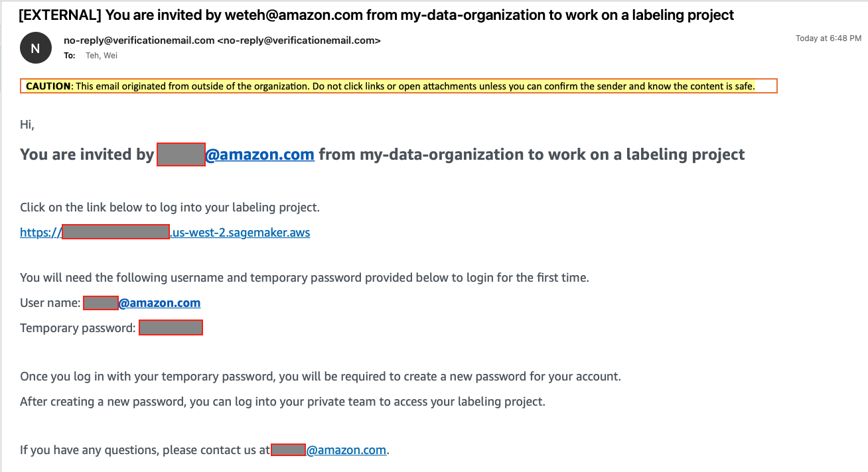
Task: Open the sagemaker.aws labeling project link
Action: pos(165,233)
